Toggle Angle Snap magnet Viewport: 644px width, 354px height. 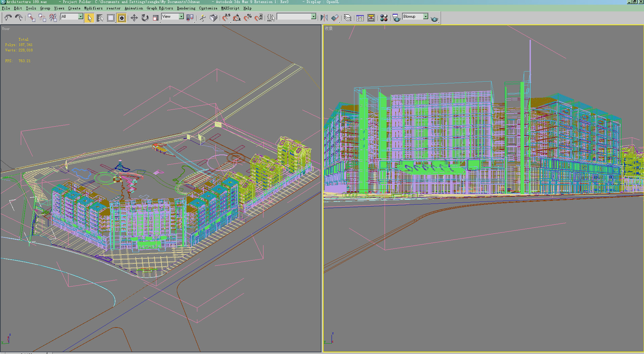coord(237,18)
